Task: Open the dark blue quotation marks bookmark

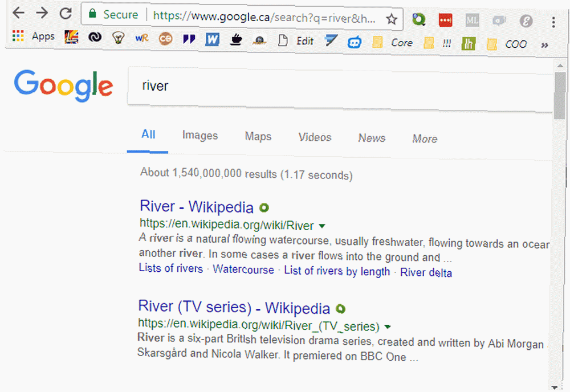Action: point(189,39)
